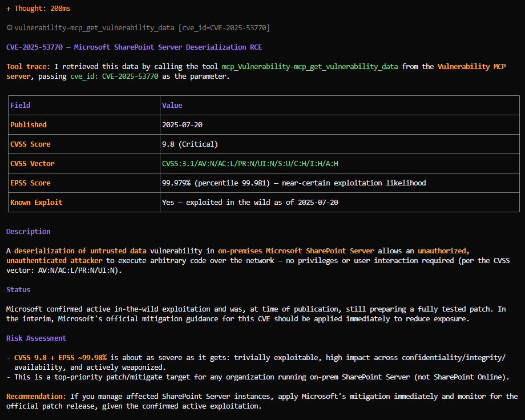Click the 'EPSS Score' field cell
The height and width of the screenshot is (420, 525).
pyautogui.click(x=84, y=183)
